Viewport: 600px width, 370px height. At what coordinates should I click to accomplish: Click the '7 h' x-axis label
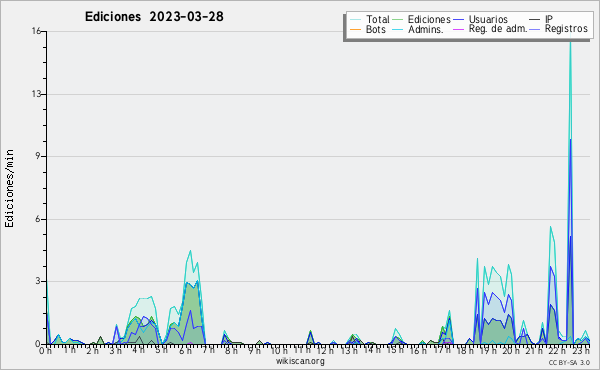click(208, 351)
